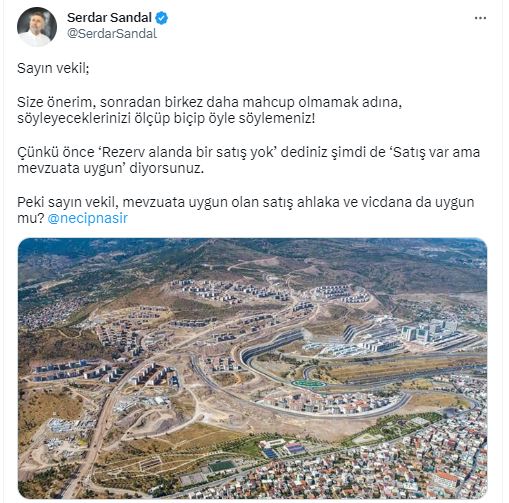Screen dimensions: 509x503
Task: Open the @SerdarSandal handle link
Action: tap(112, 34)
